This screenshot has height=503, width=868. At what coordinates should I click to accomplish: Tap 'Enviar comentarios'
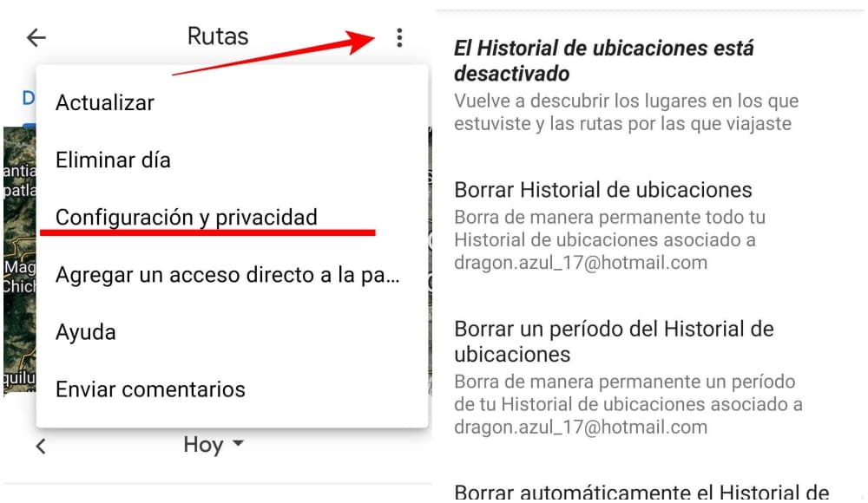click(149, 389)
